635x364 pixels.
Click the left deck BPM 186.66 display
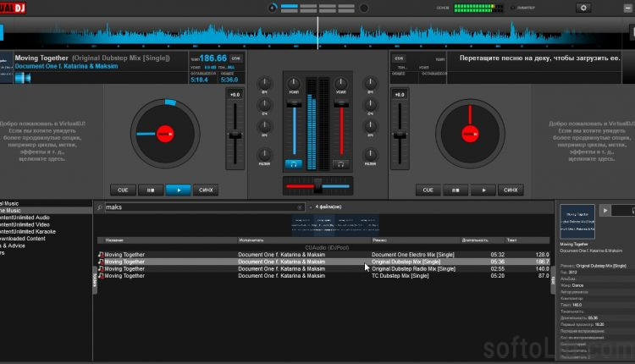coord(213,58)
